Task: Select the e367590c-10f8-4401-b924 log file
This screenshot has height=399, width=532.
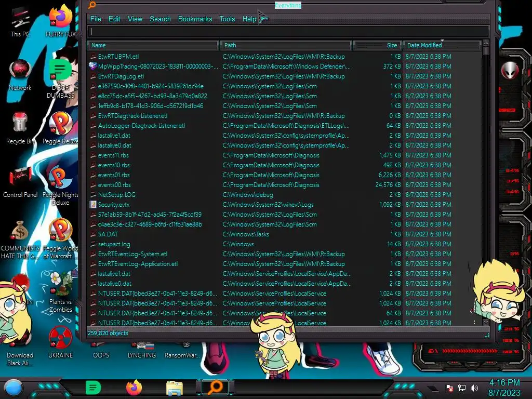Action: pos(151,86)
